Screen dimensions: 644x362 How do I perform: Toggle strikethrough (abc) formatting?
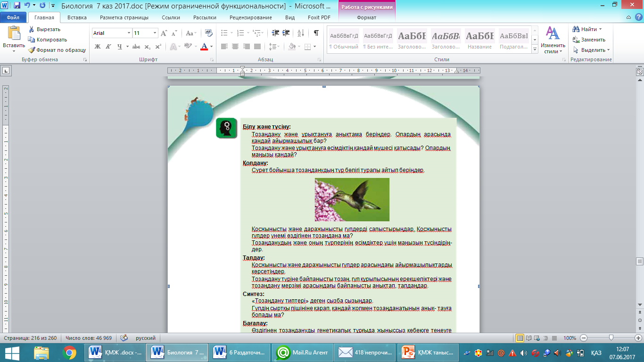click(136, 47)
